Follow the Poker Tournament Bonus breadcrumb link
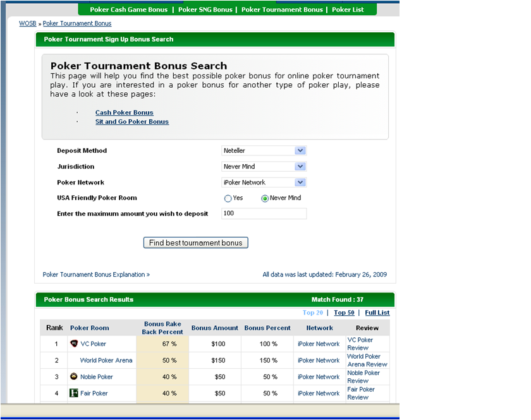This screenshot has width=531, height=420. pyautogui.click(x=77, y=23)
